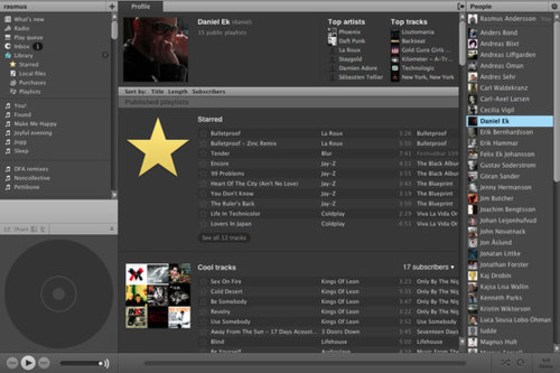The image size is (560, 373).
Task: Click the Purchases icon in sidebar
Action: tap(13, 83)
